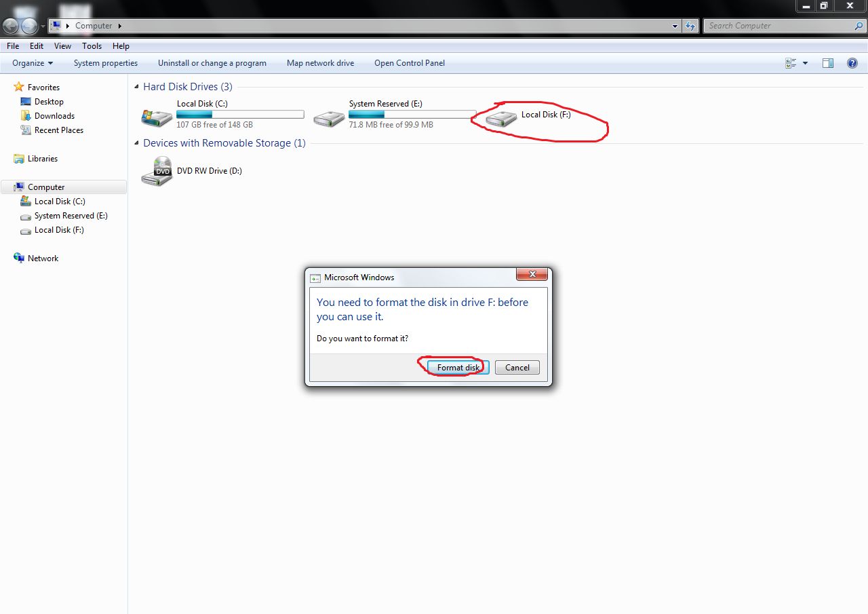Open the Help menu
Viewport: 868px width, 614px height.
pos(121,46)
